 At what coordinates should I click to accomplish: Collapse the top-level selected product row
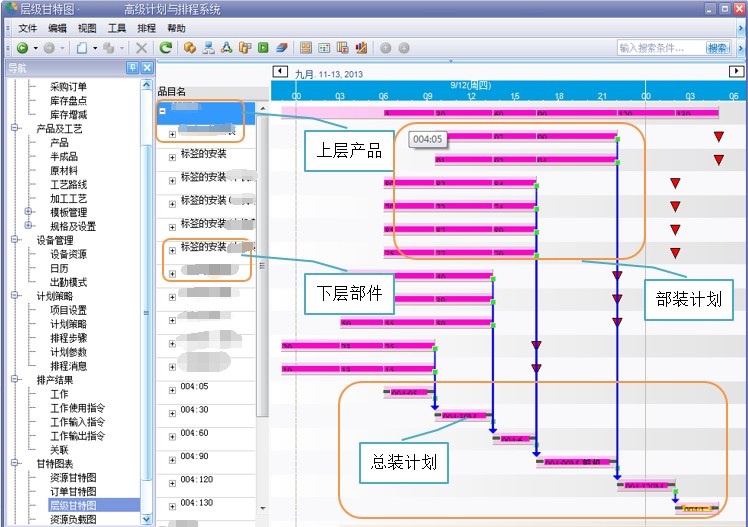click(x=162, y=111)
